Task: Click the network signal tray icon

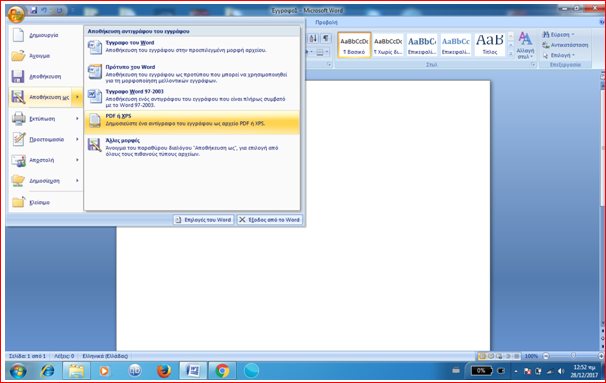Action: [549, 371]
